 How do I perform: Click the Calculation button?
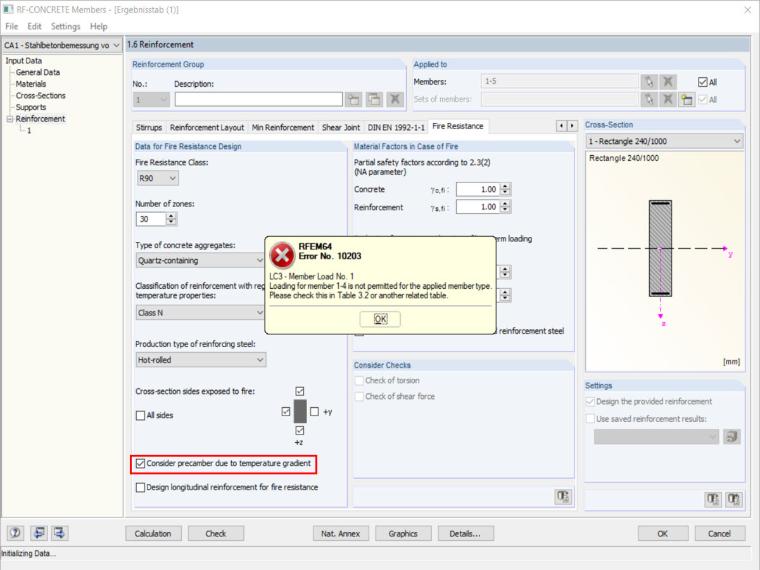[153, 534]
